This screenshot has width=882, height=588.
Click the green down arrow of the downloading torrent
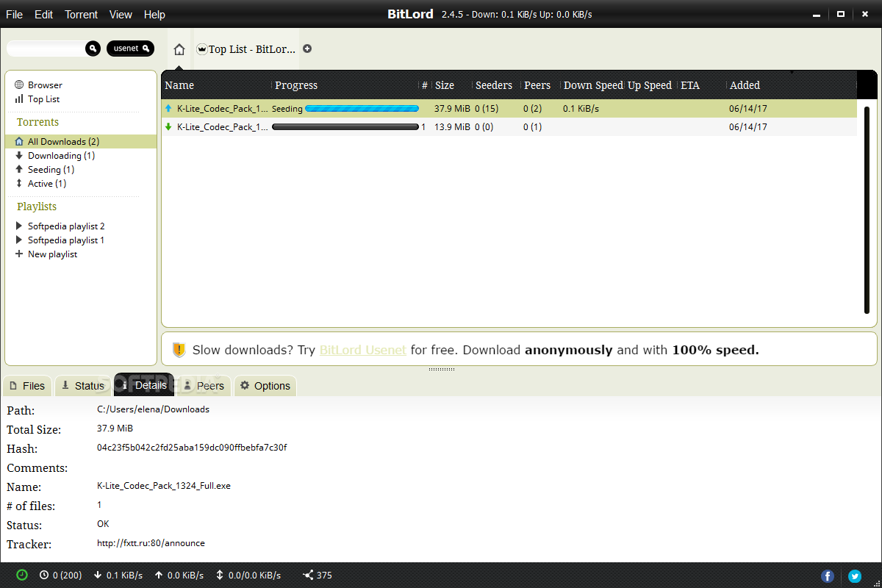168,126
